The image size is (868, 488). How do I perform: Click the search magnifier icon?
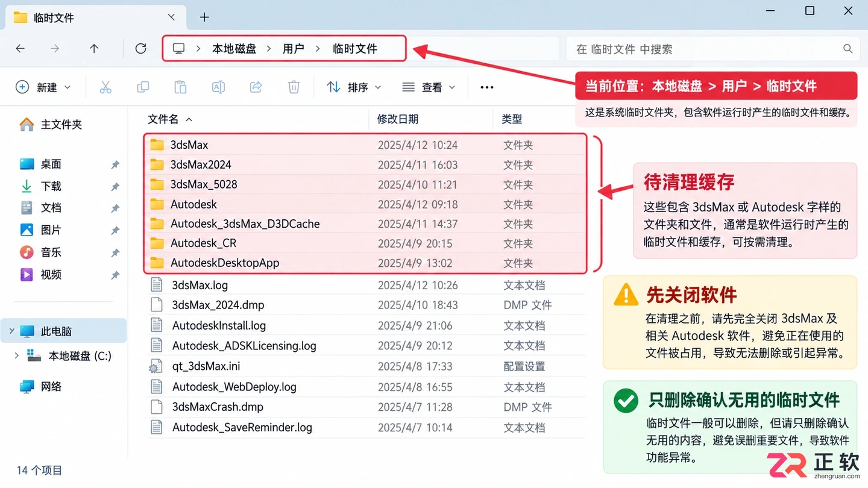[x=848, y=49]
